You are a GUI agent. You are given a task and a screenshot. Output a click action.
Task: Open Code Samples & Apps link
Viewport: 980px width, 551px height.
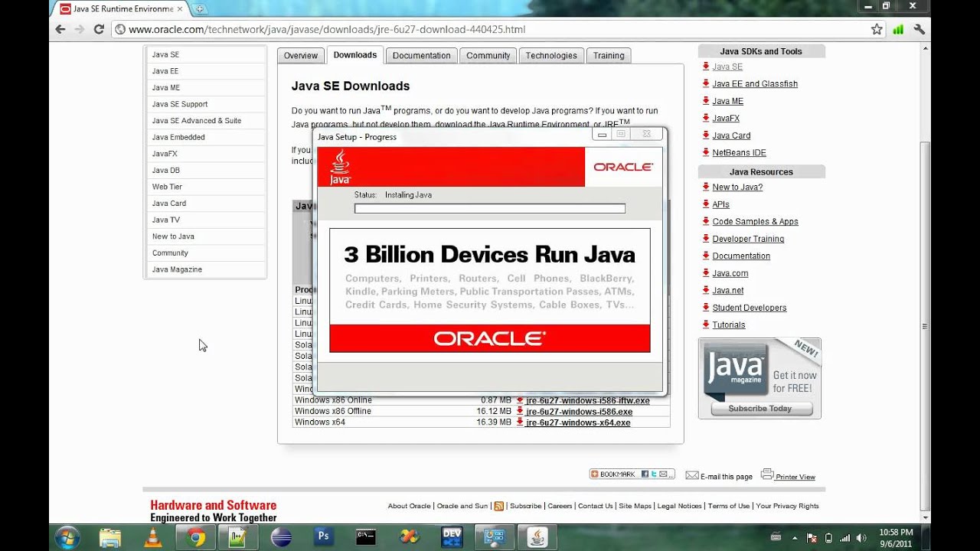755,222
